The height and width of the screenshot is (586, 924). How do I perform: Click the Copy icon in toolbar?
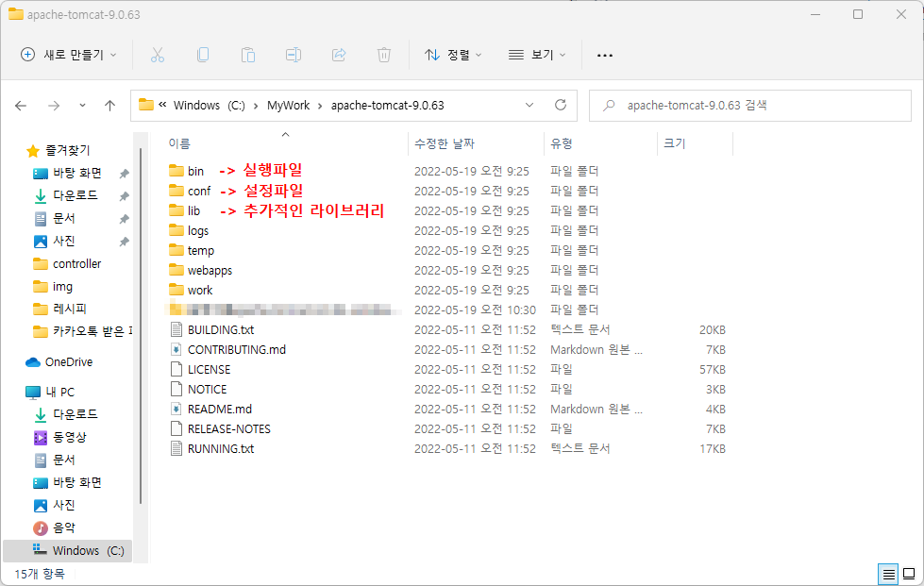(203, 55)
